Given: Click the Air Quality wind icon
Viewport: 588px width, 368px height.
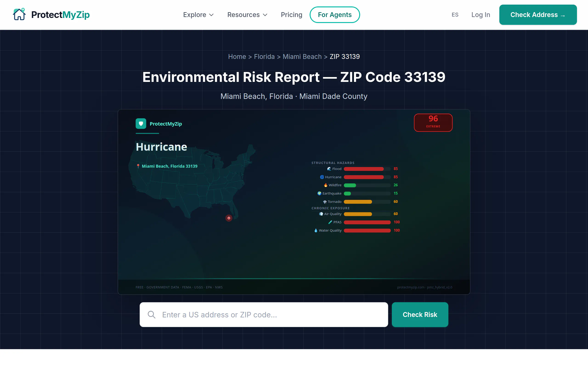Looking at the screenshot, I should [x=321, y=214].
